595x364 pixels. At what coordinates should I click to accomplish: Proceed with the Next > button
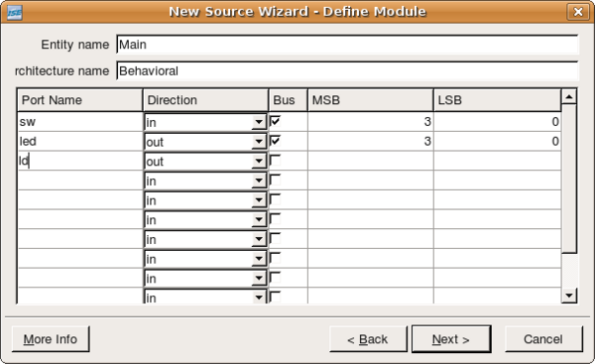click(x=451, y=339)
